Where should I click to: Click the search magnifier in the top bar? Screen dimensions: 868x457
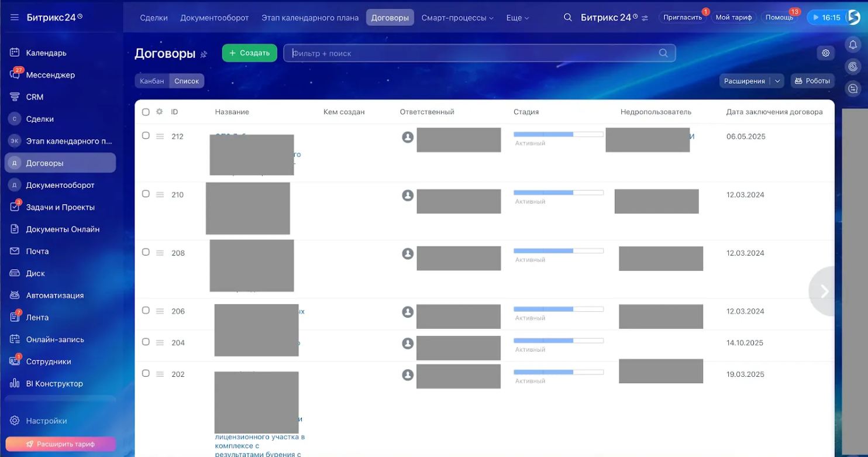click(x=567, y=18)
